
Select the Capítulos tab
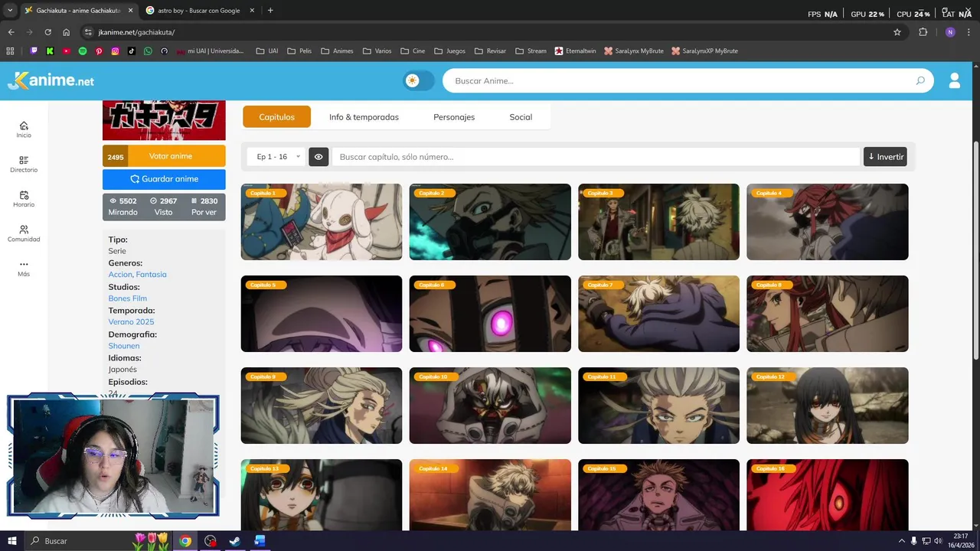276,117
